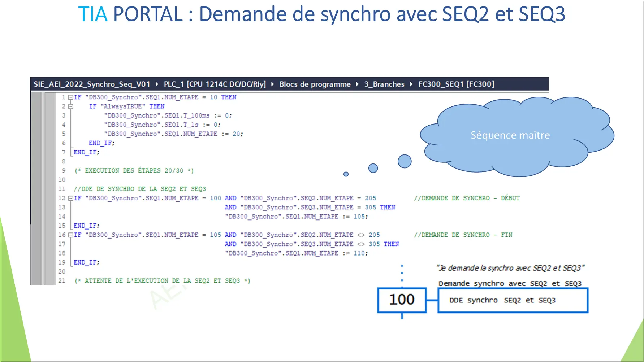
Task: Click the NUM_ETAPE := 110 assignment line
Action: pyautogui.click(x=296, y=253)
